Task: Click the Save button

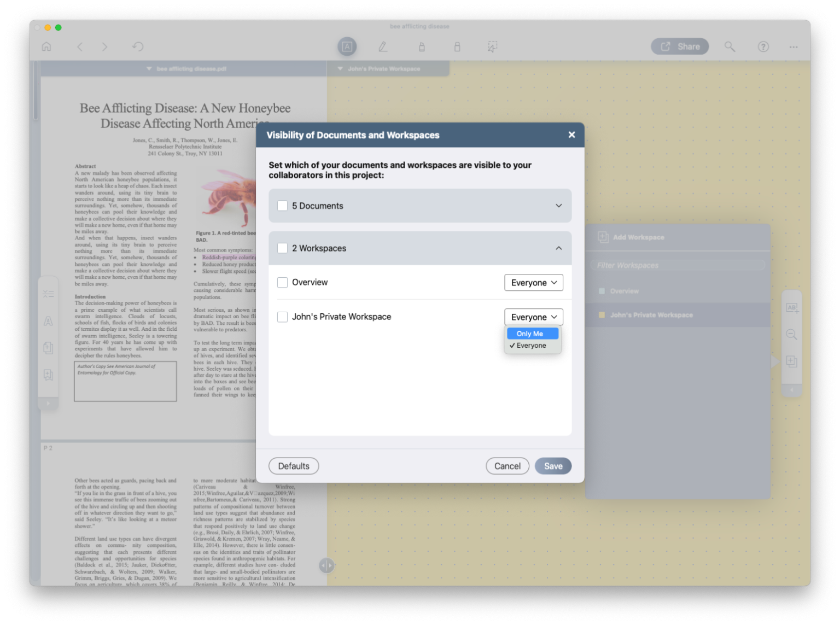Action: 553,466
